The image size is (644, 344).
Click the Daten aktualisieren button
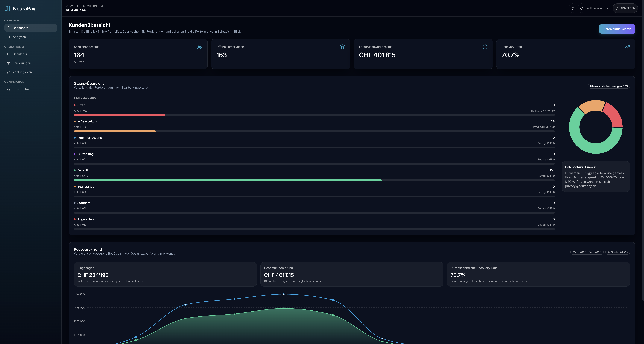(617, 29)
